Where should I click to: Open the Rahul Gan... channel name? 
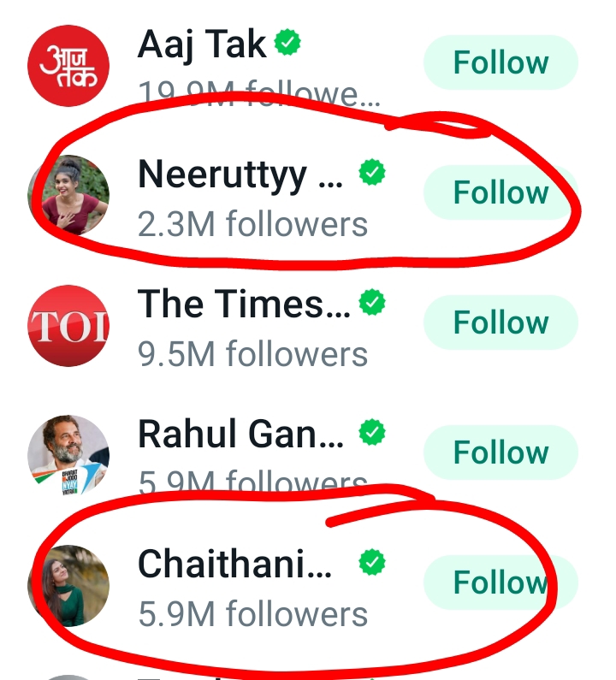click(x=240, y=435)
